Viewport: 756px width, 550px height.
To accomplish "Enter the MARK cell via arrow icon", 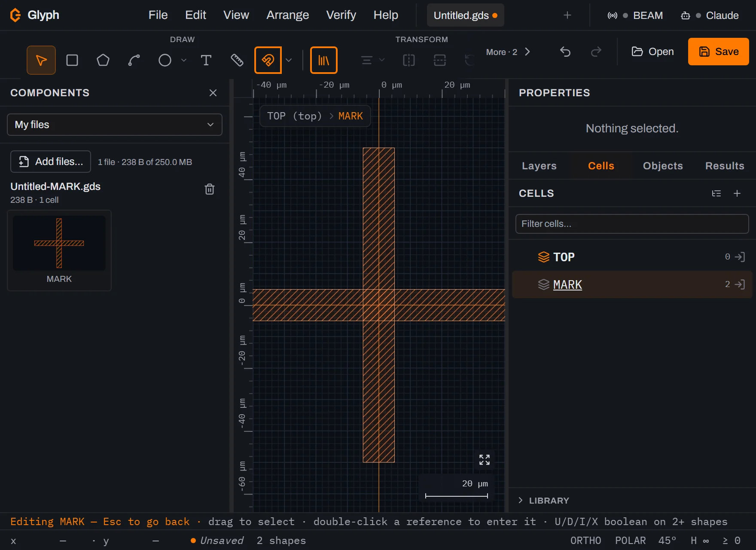I will click(x=740, y=284).
